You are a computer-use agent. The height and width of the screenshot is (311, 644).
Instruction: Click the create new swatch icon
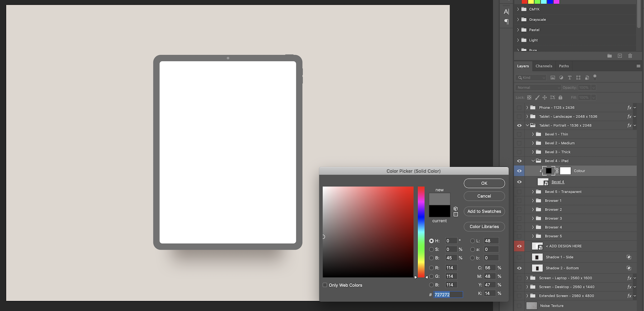click(620, 56)
